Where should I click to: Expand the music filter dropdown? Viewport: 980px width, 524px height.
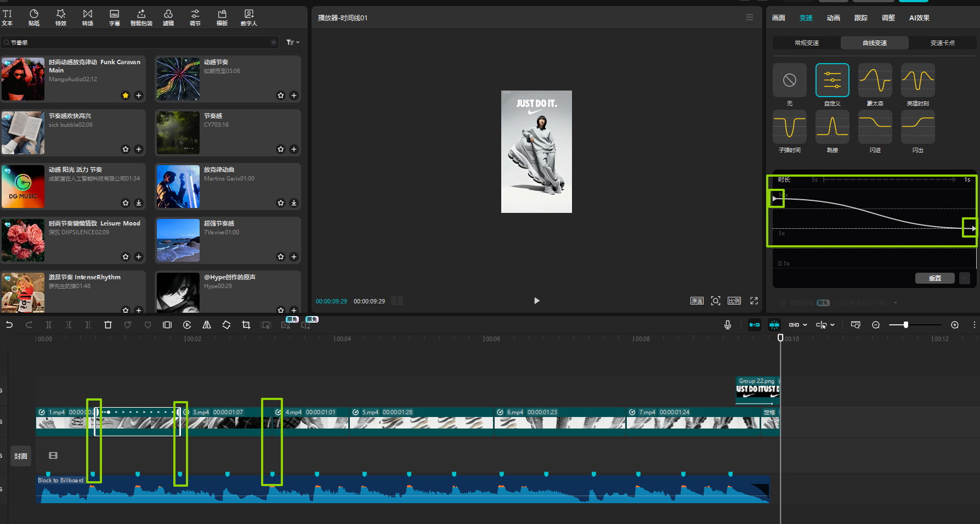pyautogui.click(x=293, y=42)
